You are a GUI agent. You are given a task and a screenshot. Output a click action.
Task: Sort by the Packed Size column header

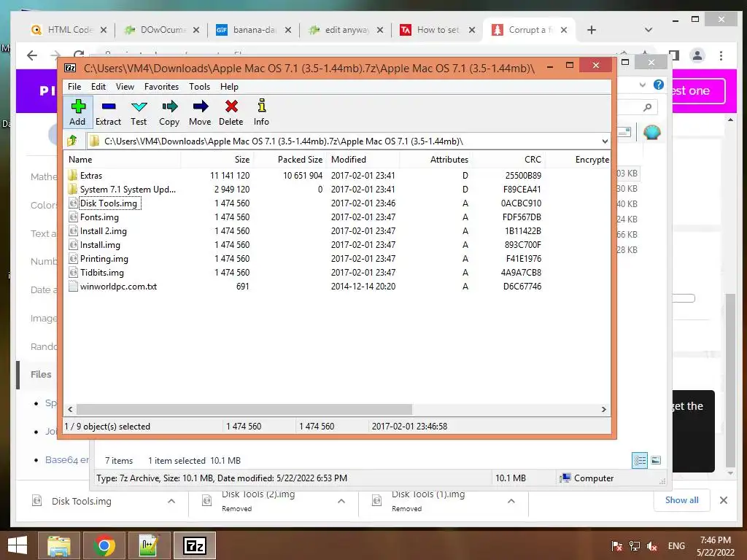coord(290,160)
